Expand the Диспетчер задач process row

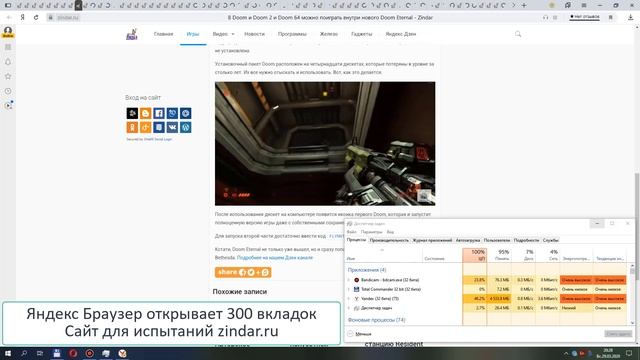pos(349,308)
